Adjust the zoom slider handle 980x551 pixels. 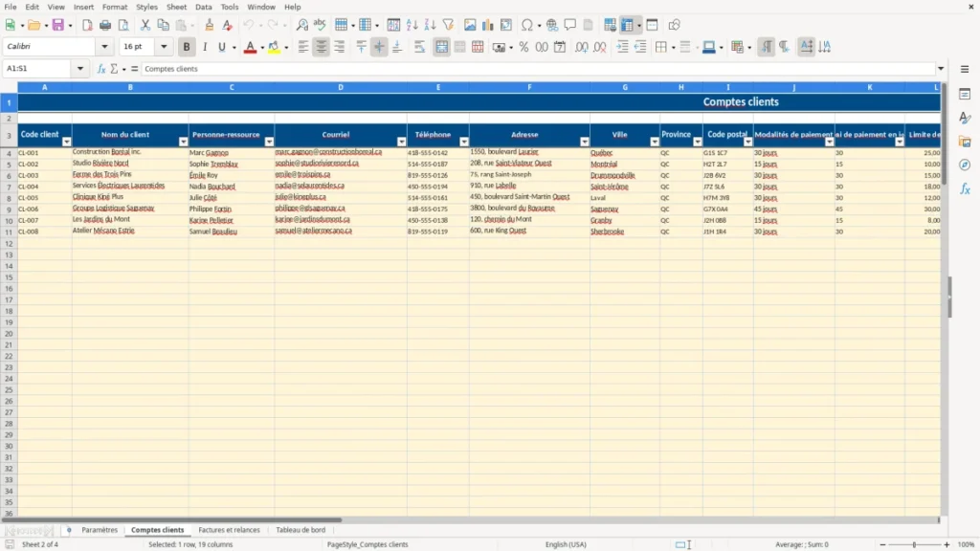click(914, 544)
